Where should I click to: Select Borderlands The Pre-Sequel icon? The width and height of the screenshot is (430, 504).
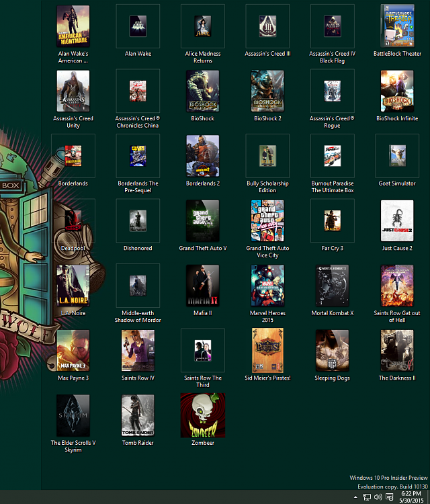tap(138, 156)
